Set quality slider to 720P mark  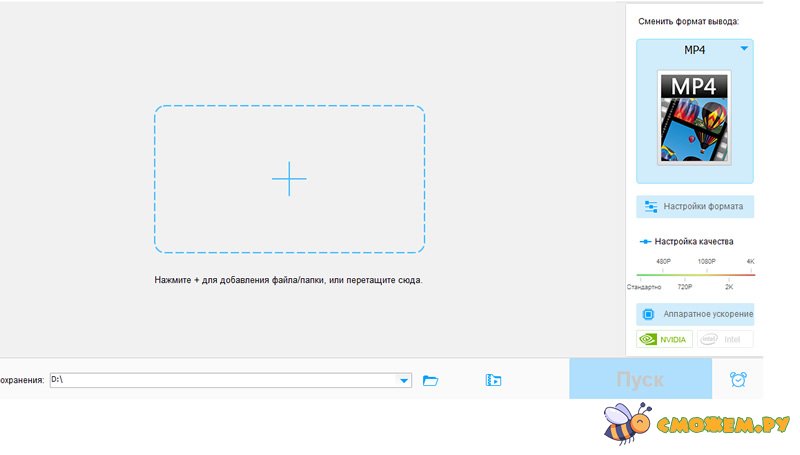tap(684, 273)
